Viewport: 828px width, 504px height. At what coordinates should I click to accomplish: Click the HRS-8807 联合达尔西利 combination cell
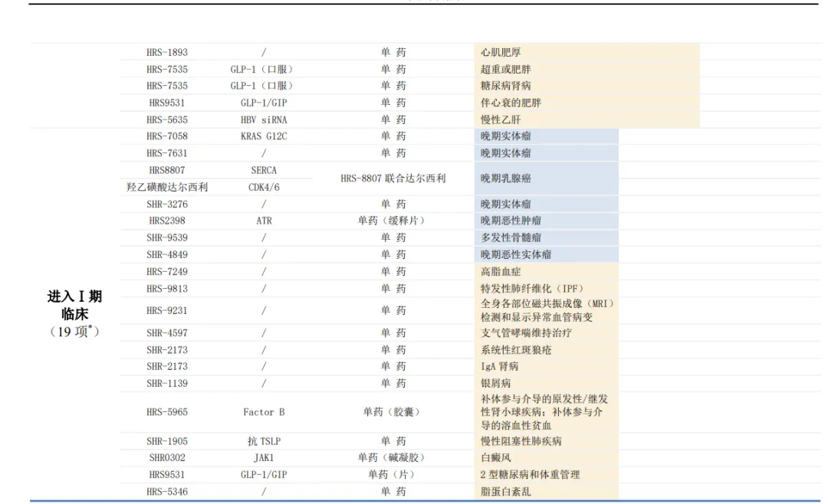pyautogui.click(x=393, y=178)
